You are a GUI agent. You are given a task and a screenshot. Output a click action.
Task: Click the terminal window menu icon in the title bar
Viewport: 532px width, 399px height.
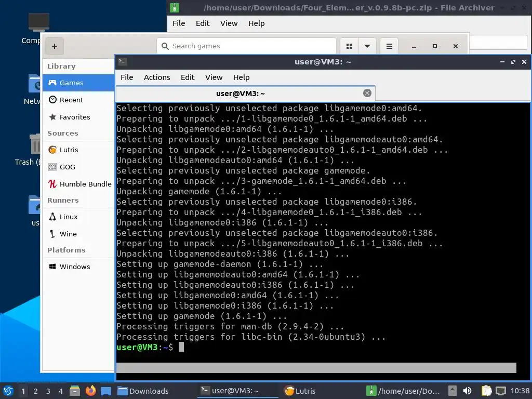(123, 62)
